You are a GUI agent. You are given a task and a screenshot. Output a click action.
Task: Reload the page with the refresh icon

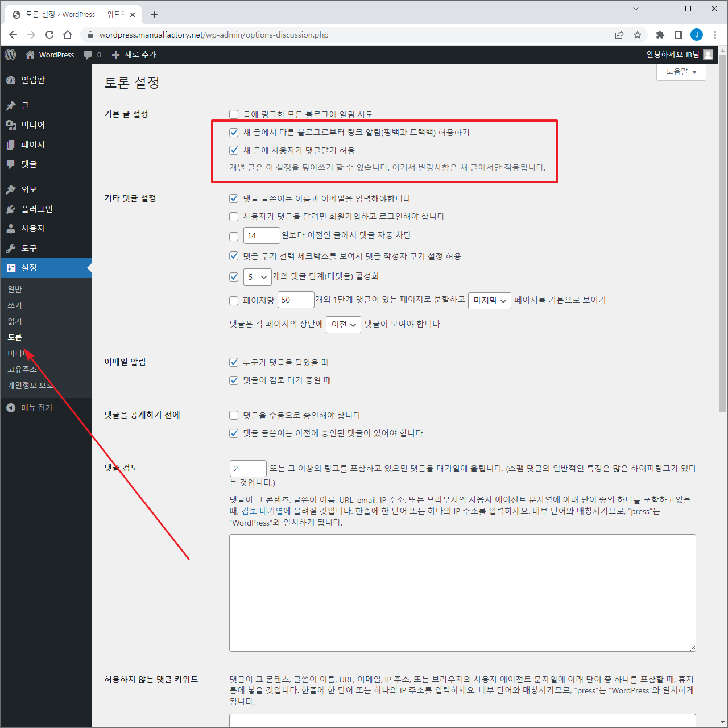pos(49,35)
